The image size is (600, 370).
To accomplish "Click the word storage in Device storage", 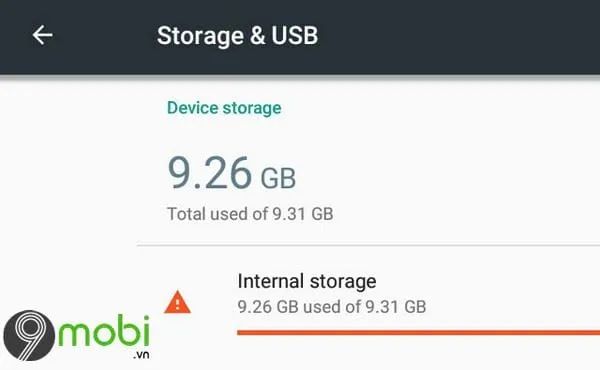I will (252, 109).
